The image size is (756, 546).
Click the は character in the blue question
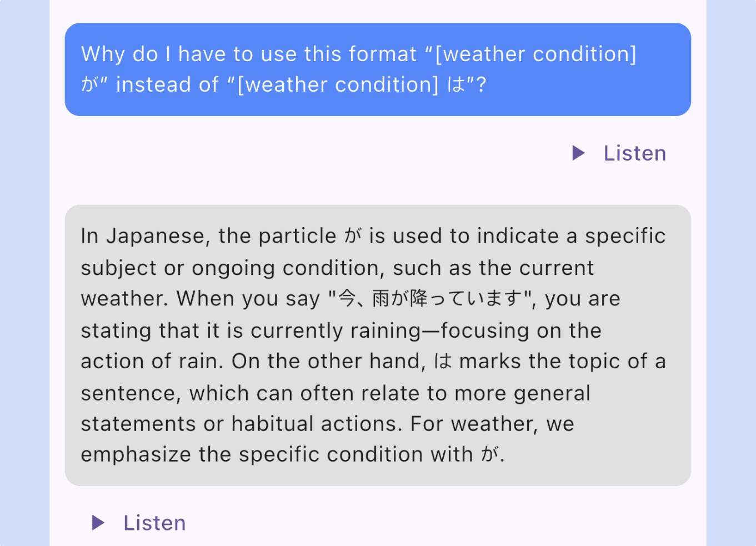pos(456,84)
